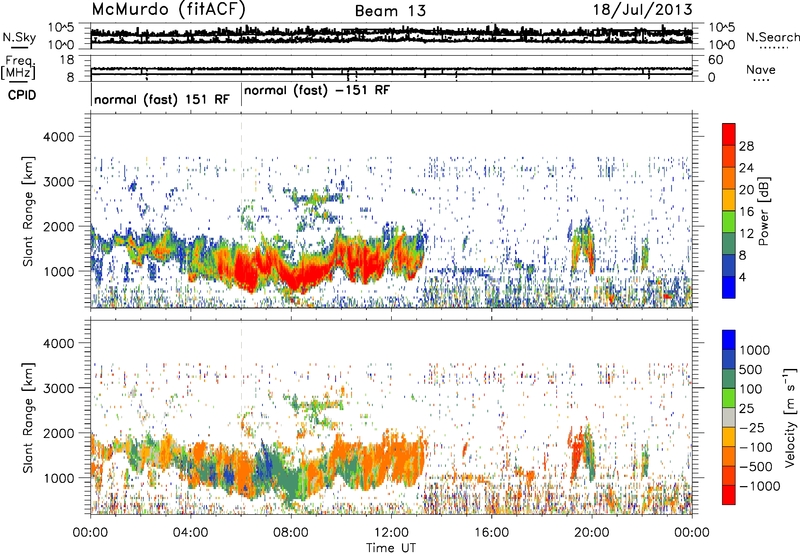Click the date '18/Jul/2013'
Viewport: 800px width, 554px height.
tap(642, 10)
